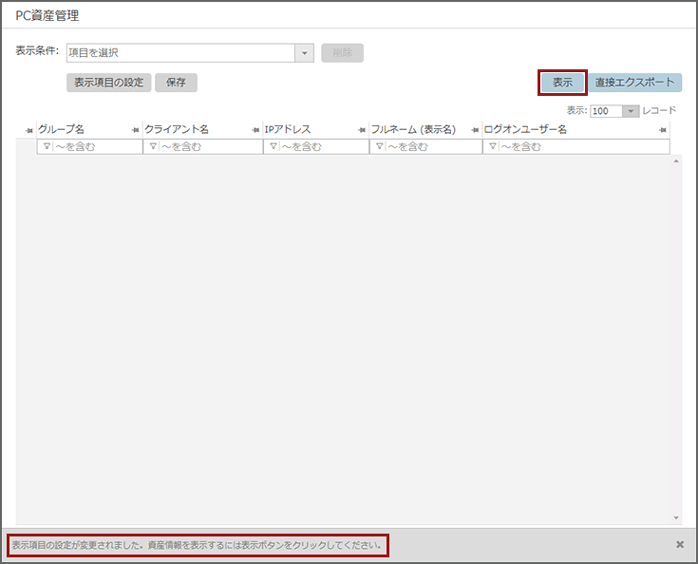Click the grid scrollbar up arrow
Image resolution: width=698 pixels, height=564 pixels.
676,161
